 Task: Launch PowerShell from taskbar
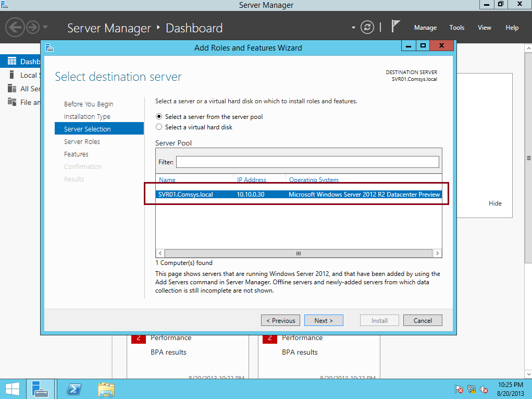pyautogui.click(x=74, y=389)
